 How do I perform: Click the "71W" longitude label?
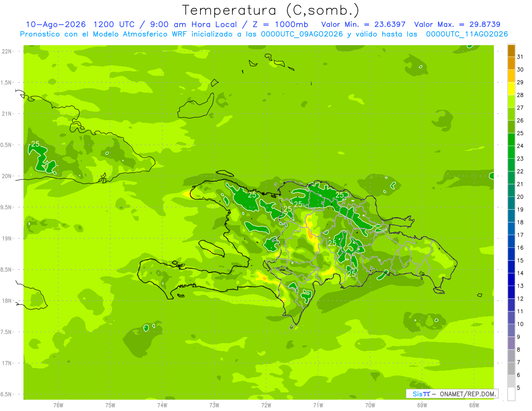click(x=318, y=405)
